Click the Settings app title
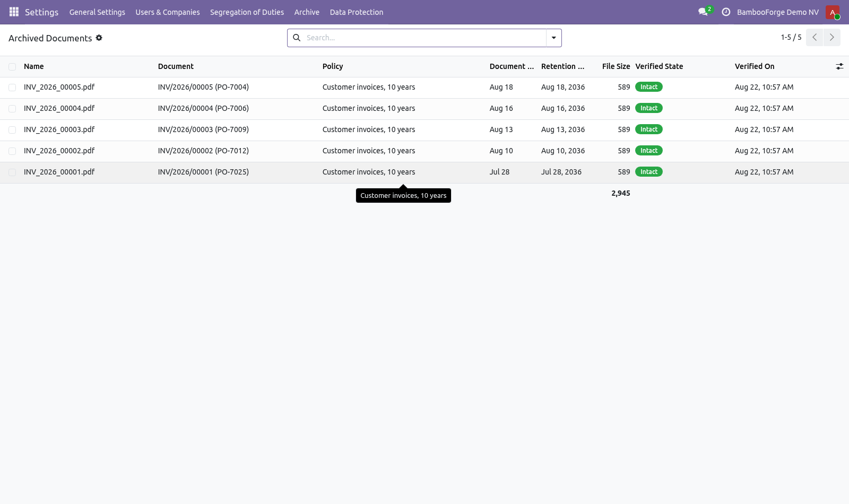The height and width of the screenshot is (504, 849). [x=41, y=12]
